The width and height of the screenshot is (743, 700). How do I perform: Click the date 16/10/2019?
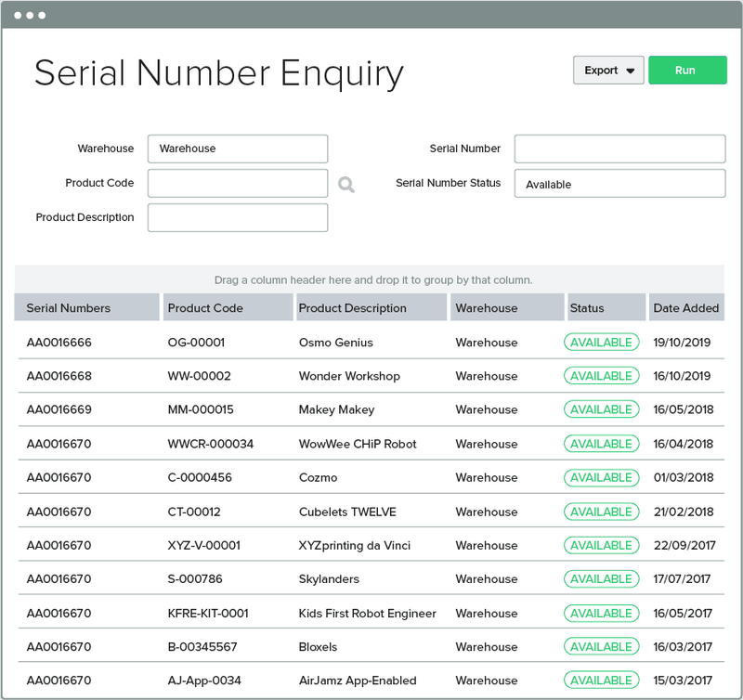[x=682, y=376]
